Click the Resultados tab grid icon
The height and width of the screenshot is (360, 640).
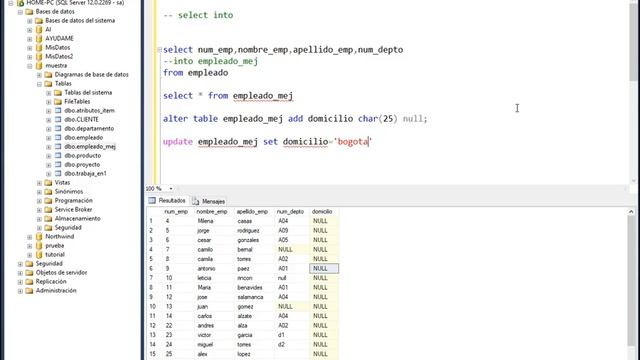click(x=152, y=200)
